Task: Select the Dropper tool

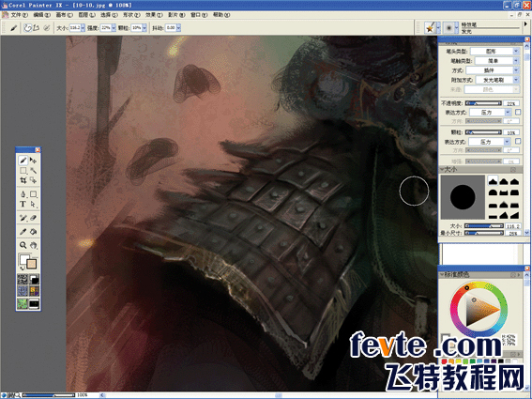Action: click(x=23, y=232)
